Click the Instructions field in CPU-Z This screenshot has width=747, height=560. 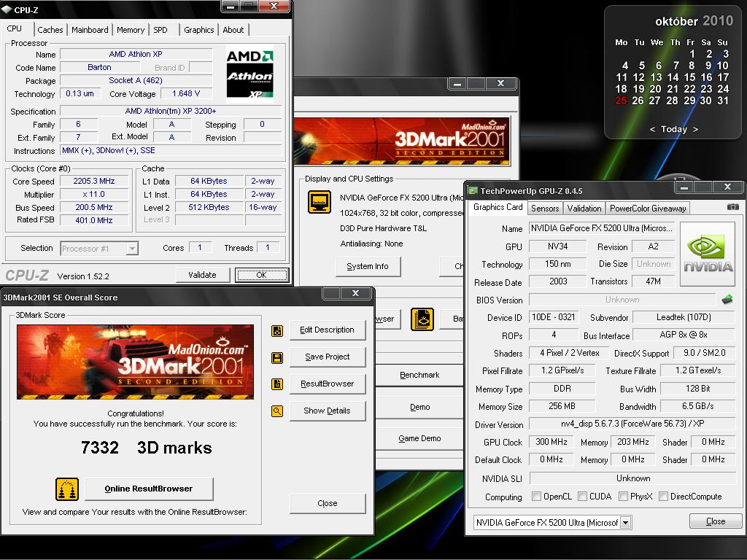pyautogui.click(x=170, y=150)
